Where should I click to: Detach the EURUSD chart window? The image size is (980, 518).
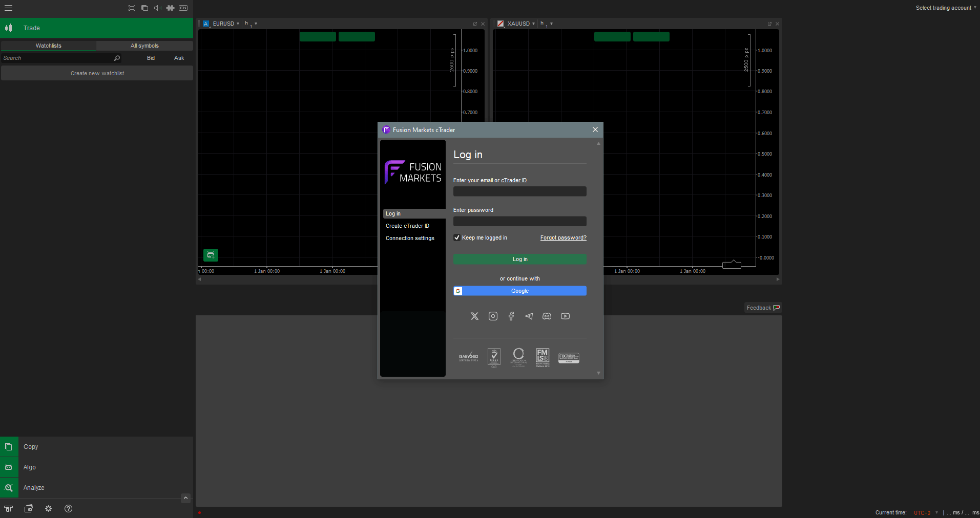point(475,24)
